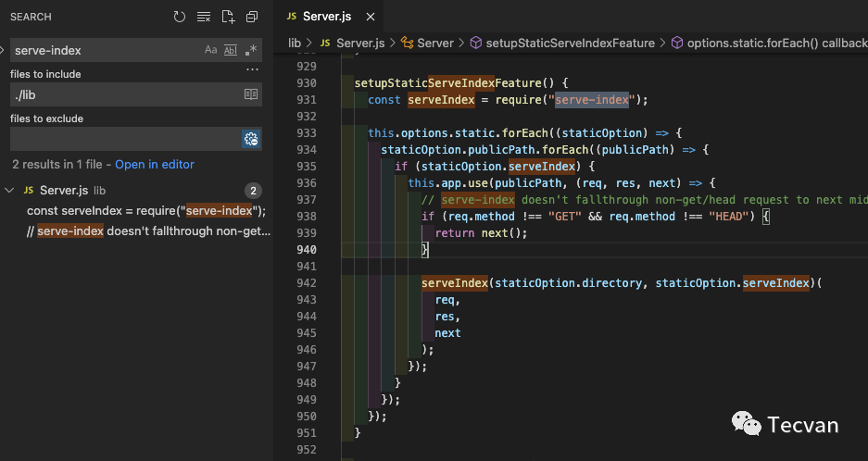Click "GET" string on line 938
The width and height of the screenshot is (868, 461).
click(x=565, y=217)
